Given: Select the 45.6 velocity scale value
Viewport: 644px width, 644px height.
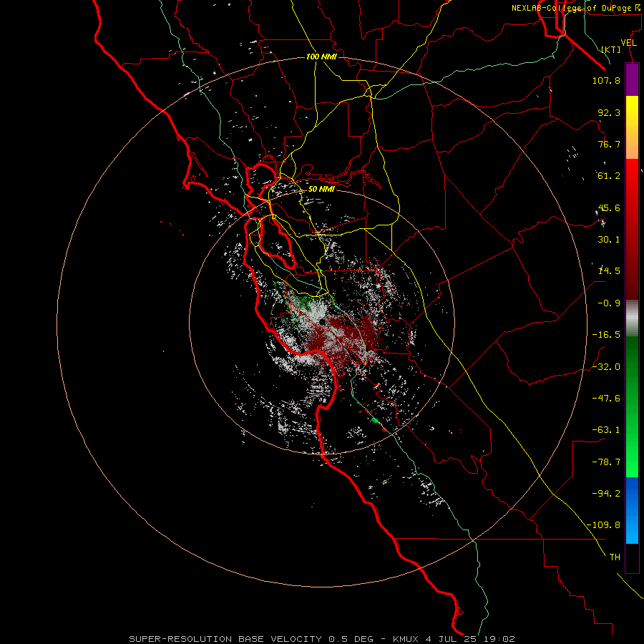Looking at the screenshot, I should (x=609, y=208).
